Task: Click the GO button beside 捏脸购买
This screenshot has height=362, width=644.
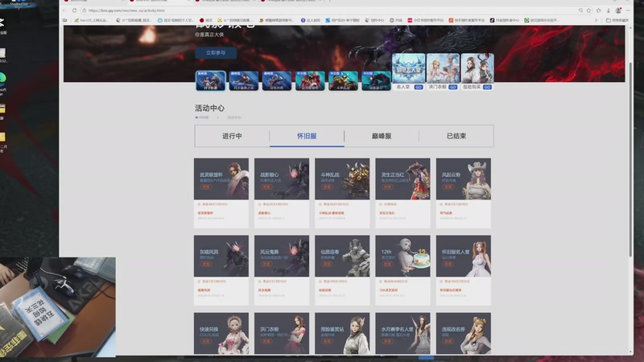Action: tap(487, 87)
